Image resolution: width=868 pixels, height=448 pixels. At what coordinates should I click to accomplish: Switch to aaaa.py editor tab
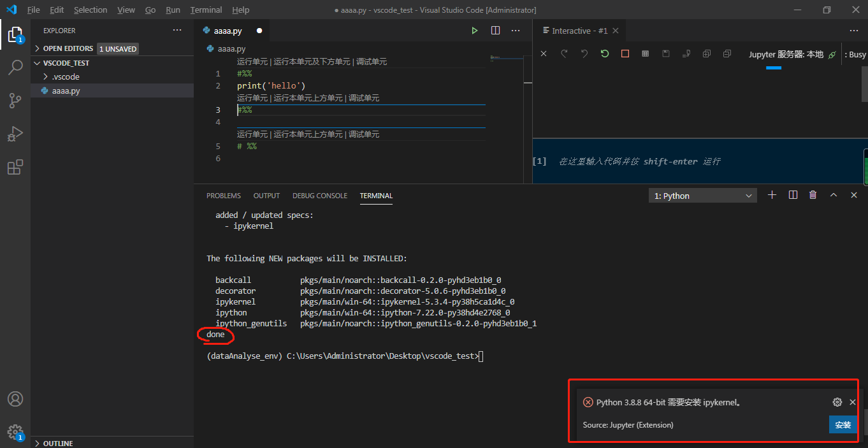pyautogui.click(x=232, y=31)
